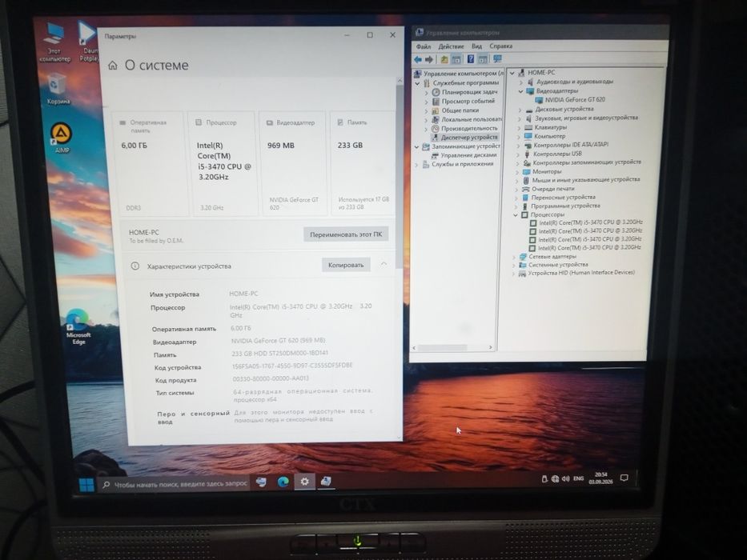Select Общие папки in the tree
This screenshot has height=560, width=747.
click(x=456, y=110)
